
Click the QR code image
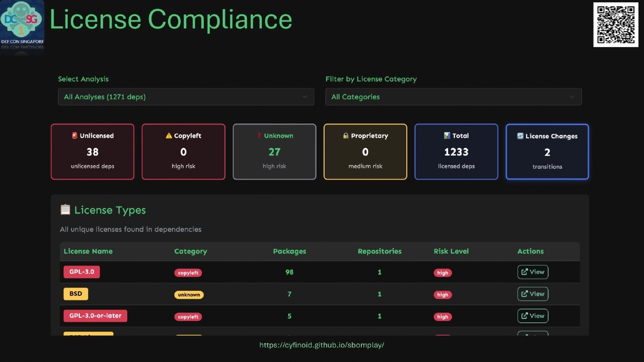pos(616,25)
